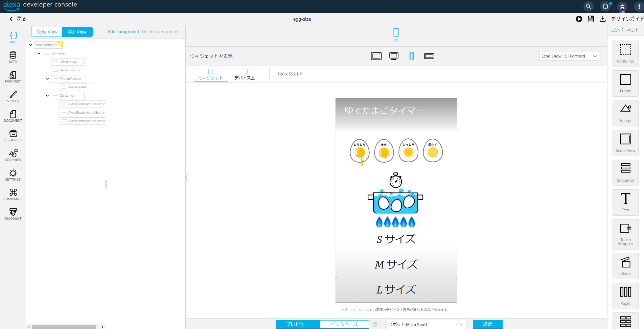
Task: Click the help question mark icon
Action: click(x=374, y=324)
